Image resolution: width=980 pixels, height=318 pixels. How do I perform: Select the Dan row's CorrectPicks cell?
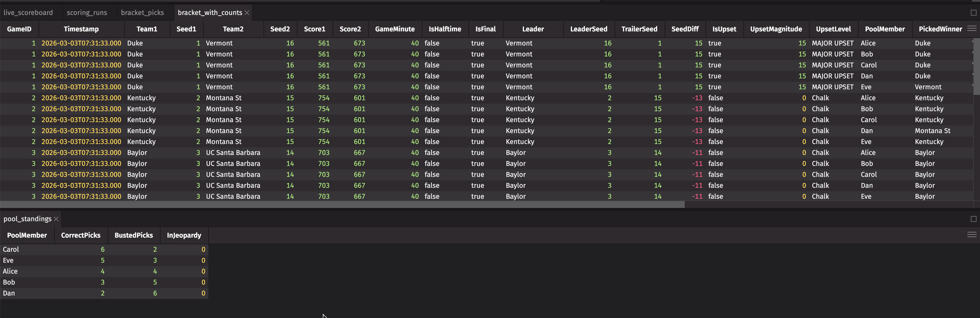tap(102, 293)
